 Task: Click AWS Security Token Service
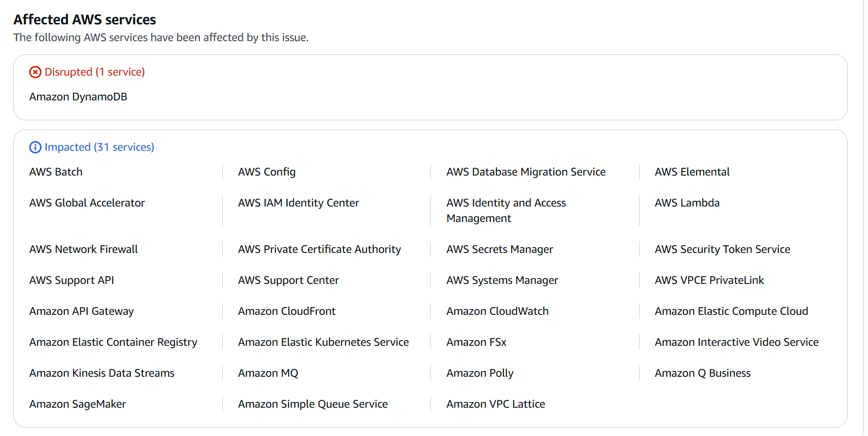722,249
